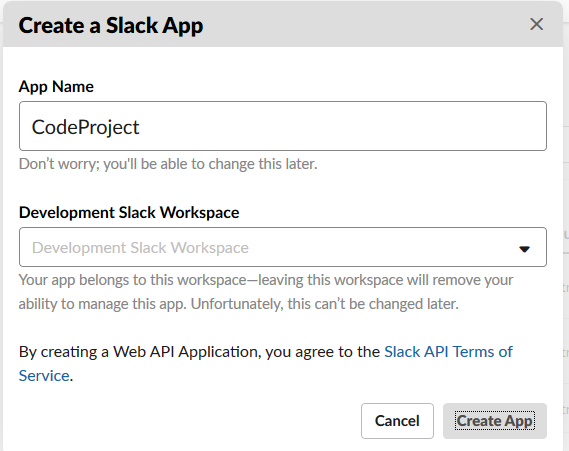Click the "Your app belongs to this workspace" help text

(x=266, y=292)
